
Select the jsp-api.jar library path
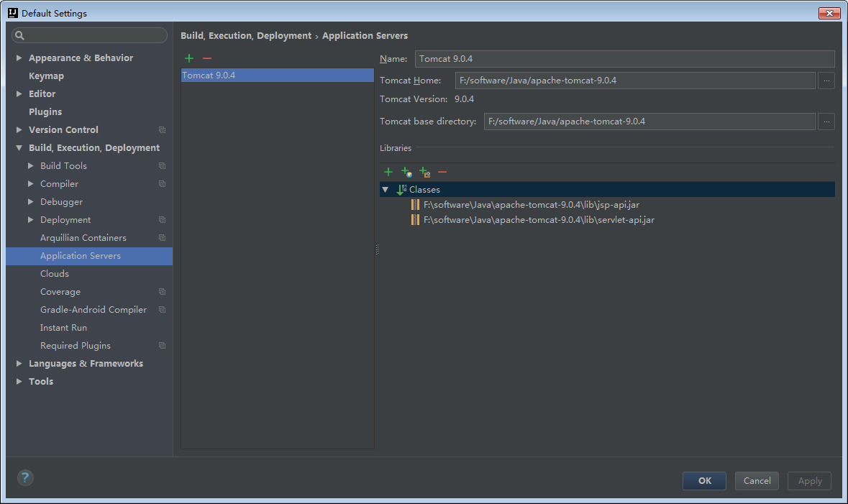pyautogui.click(x=531, y=205)
